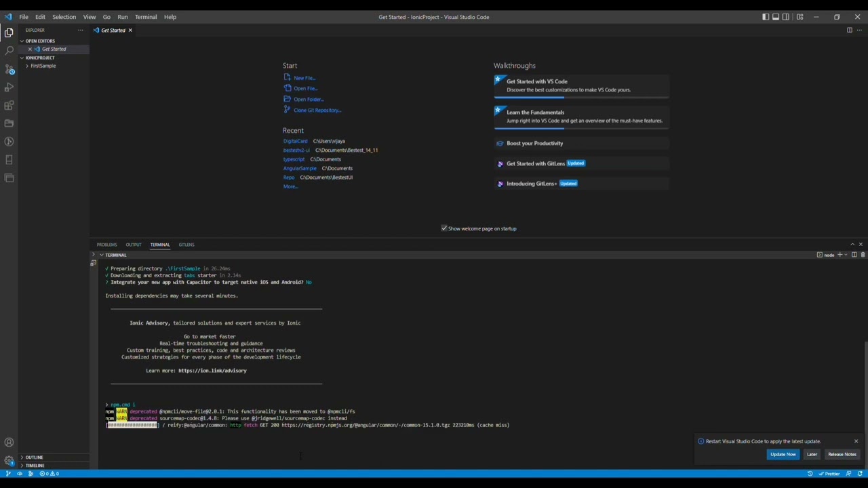This screenshot has width=868, height=488.
Task: Open recent project DigitalCard
Action: point(295,141)
